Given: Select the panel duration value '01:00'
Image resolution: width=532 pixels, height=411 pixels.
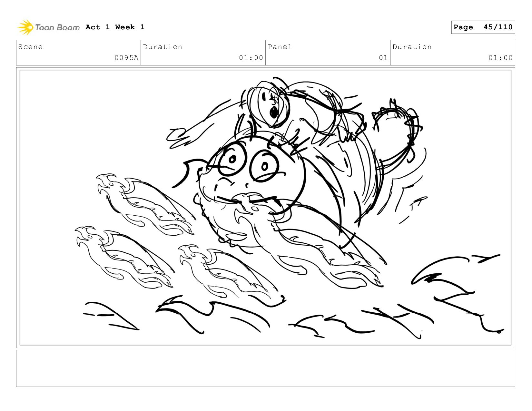Looking at the screenshot, I should (x=500, y=58).
